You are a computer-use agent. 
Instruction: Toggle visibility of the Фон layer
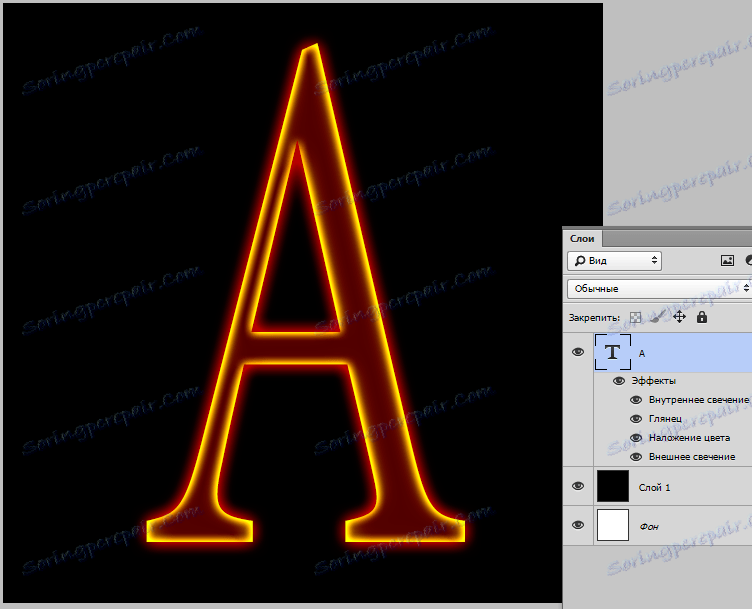(578, 525)
